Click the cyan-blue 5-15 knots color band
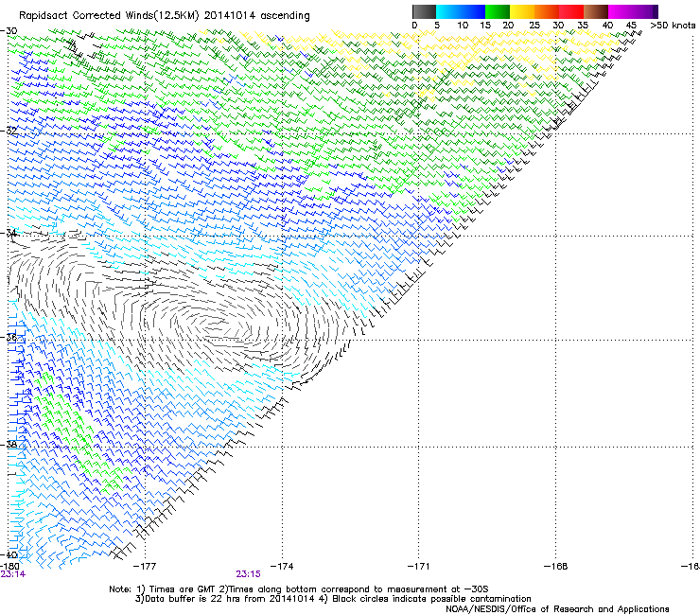700x615 pixels. (461, 11)
